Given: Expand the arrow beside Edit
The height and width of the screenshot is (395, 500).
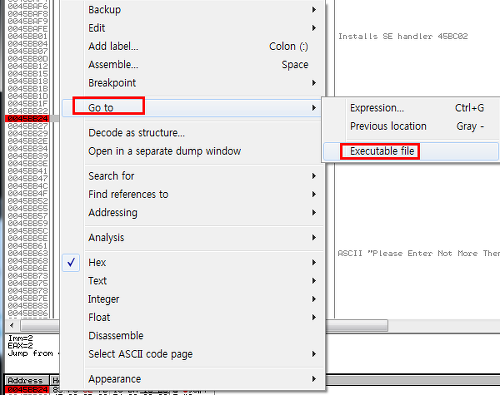Looking at the screenshot, I should tap(314, 28).
